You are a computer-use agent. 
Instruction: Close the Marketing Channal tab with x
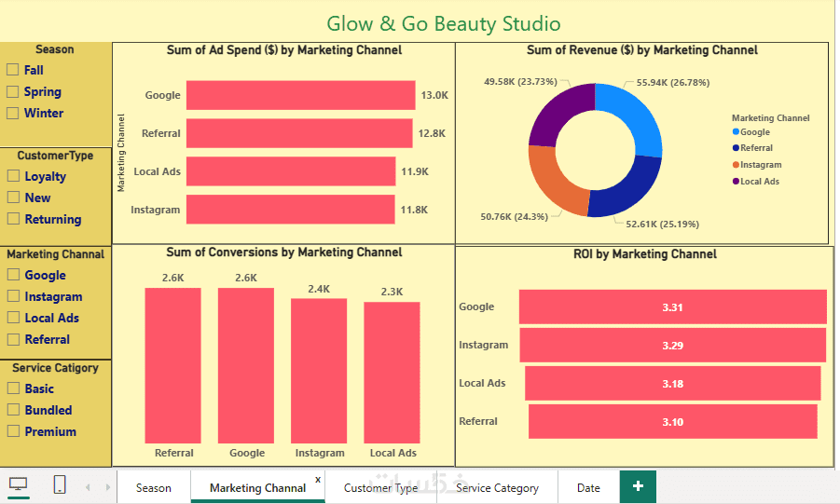(318, 480)
